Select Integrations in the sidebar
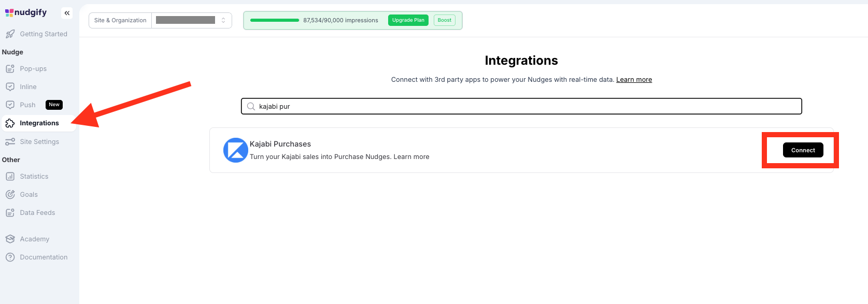868x304 pixels. [x=39, y=123]
